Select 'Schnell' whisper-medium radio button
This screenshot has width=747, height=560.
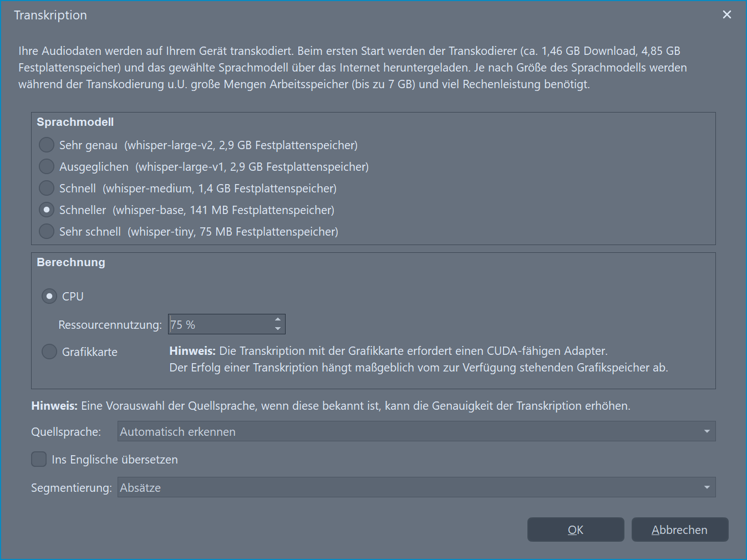tap(47, 189)
